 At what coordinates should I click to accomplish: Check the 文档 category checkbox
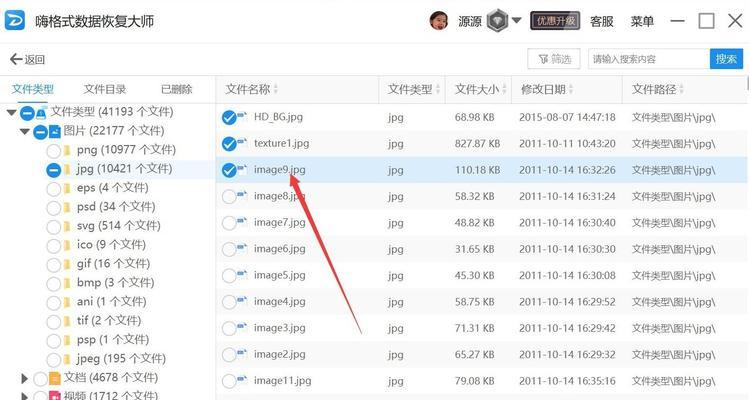coord(40,379)
